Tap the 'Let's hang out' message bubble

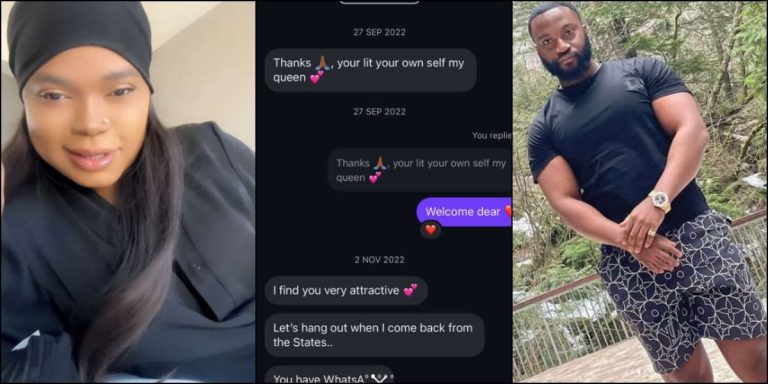[x=375, y=335]
